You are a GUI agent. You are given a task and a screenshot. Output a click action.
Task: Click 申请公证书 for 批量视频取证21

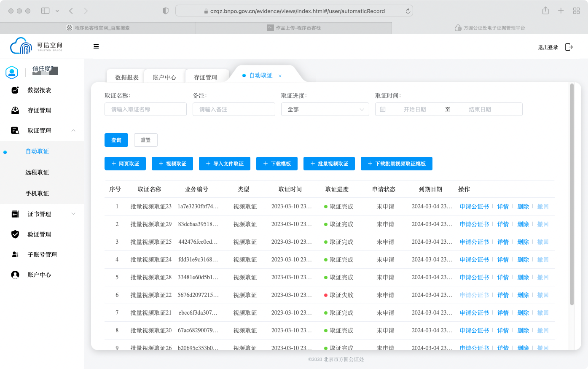(474, 313)
